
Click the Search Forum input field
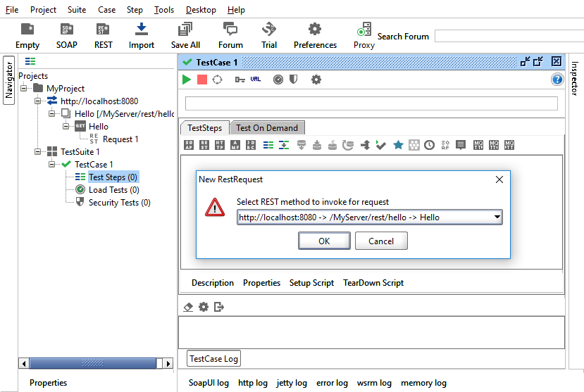point(509,37)
